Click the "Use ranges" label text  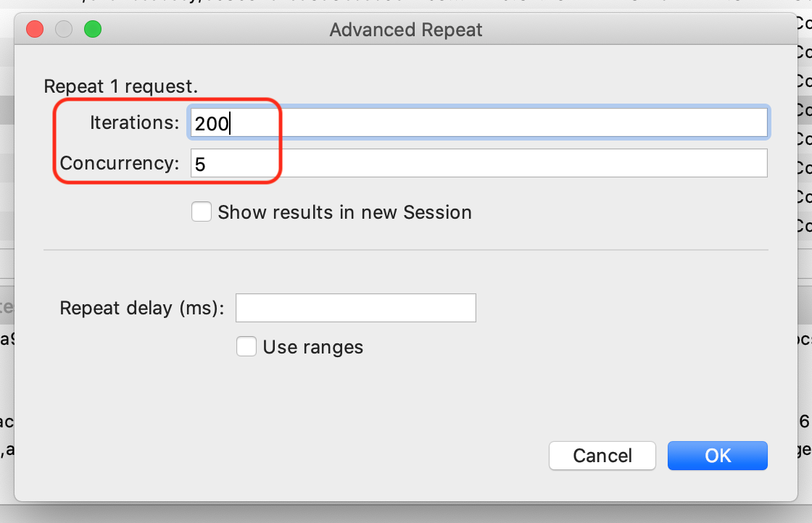click(x=312, y=347)
